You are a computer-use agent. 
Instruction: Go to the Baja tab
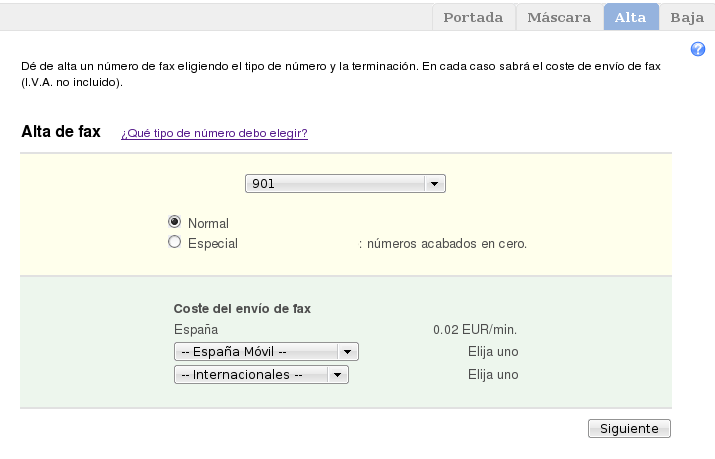[687, 17]
